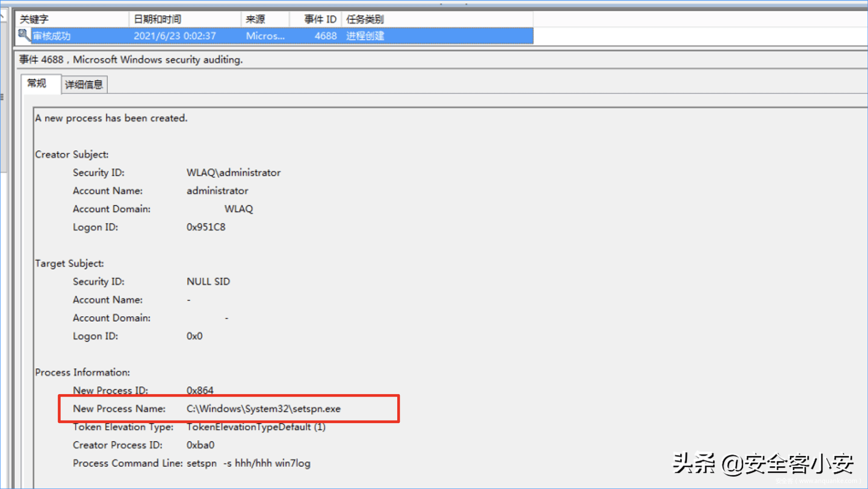Click the event ID cell 4688
868x489 pixels.
click(325, 36)
